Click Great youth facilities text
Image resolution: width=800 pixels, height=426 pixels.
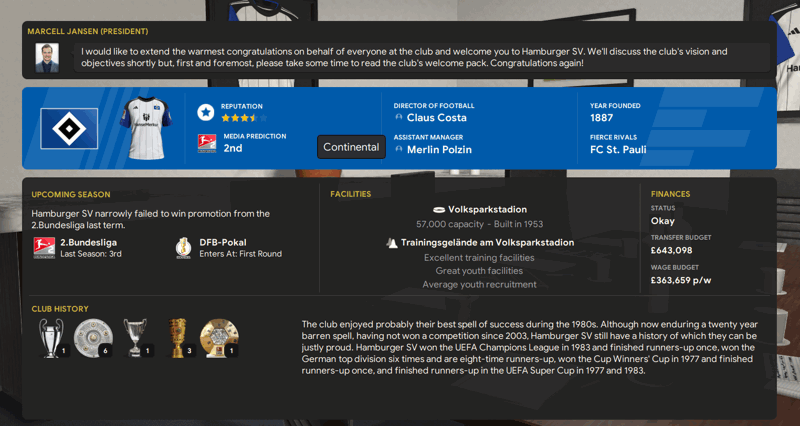(479, 271)
